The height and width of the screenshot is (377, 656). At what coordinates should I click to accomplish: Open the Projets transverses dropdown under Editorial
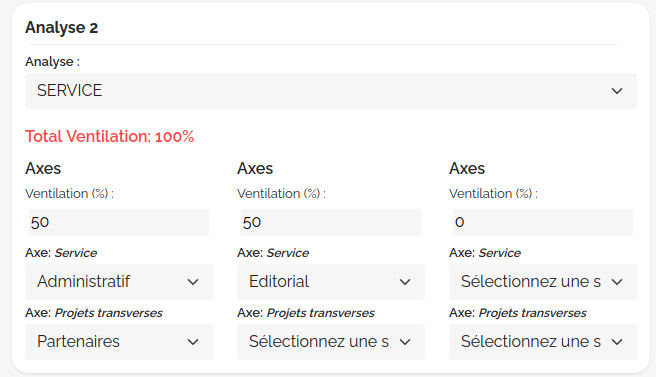331,342
